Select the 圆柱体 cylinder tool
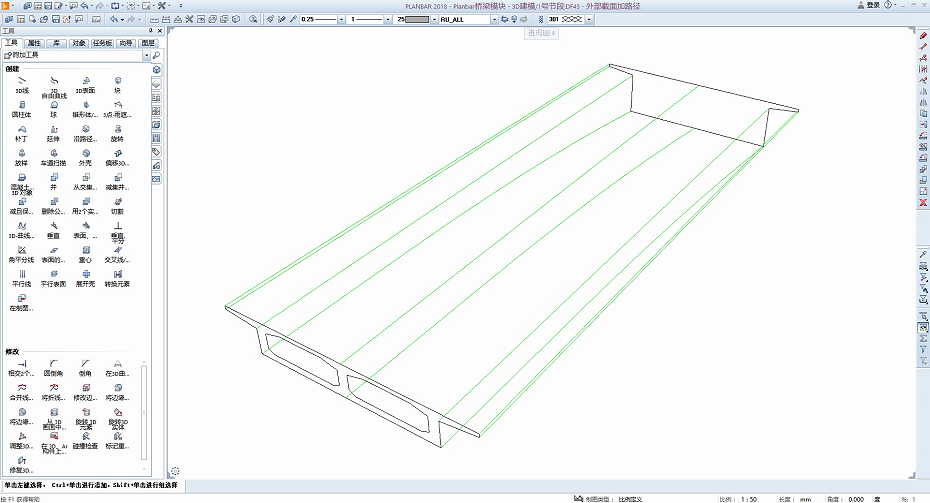The height and width of the screenshot is (503, 930). [x=22, y=109]
